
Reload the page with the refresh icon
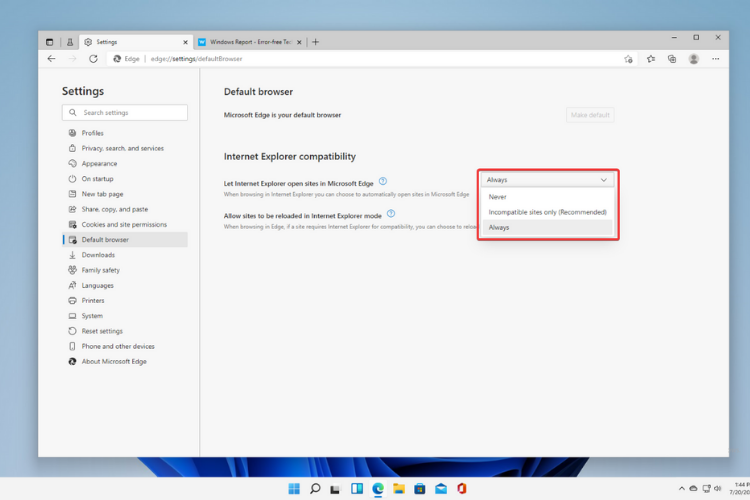point(93,58)
